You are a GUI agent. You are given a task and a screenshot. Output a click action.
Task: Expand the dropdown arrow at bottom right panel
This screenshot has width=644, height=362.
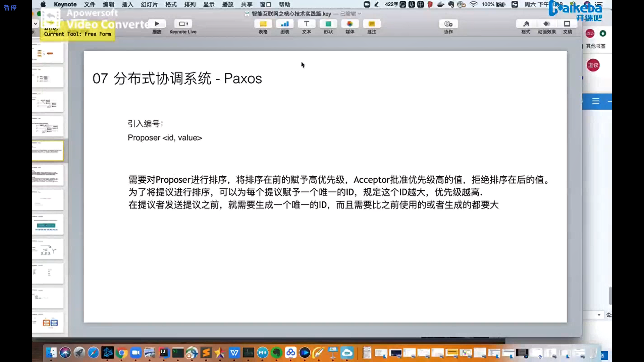coord(599,315)
